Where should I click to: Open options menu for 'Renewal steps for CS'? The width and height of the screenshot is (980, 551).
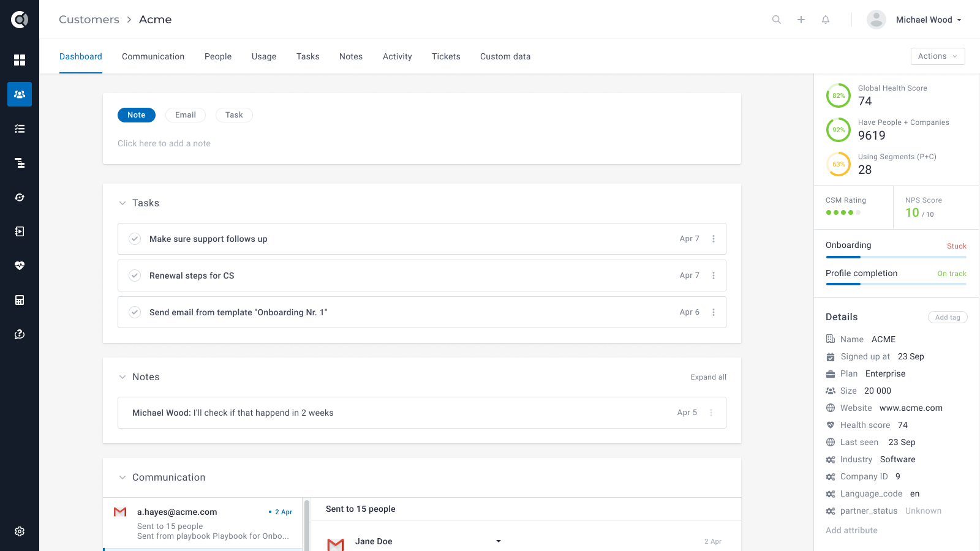(714, 275)
